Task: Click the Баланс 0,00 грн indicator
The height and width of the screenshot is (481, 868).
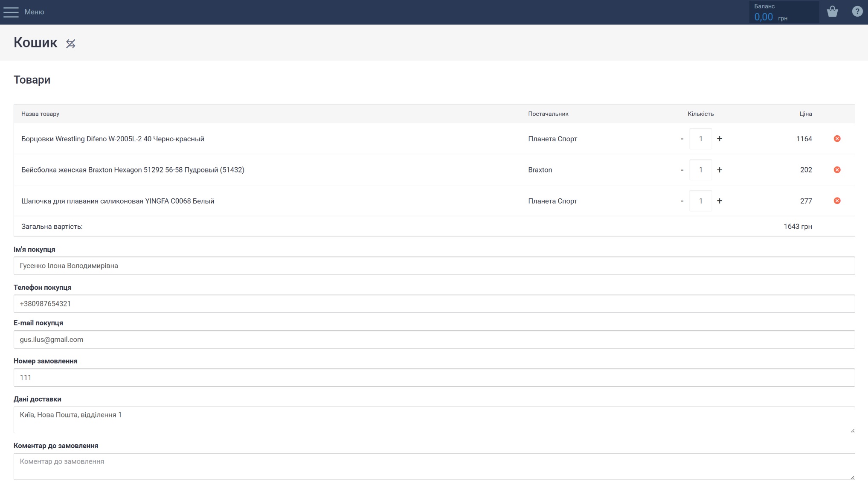Action: 784,12
